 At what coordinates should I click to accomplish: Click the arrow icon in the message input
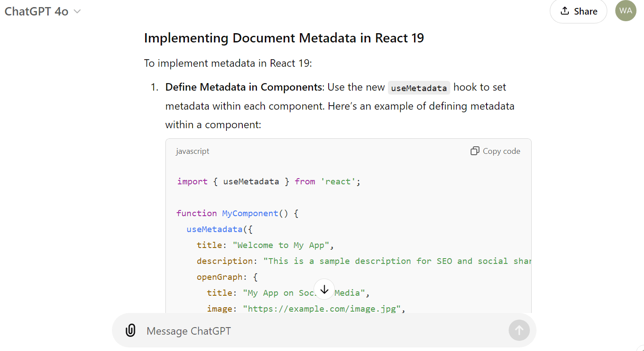coord(519,330)
